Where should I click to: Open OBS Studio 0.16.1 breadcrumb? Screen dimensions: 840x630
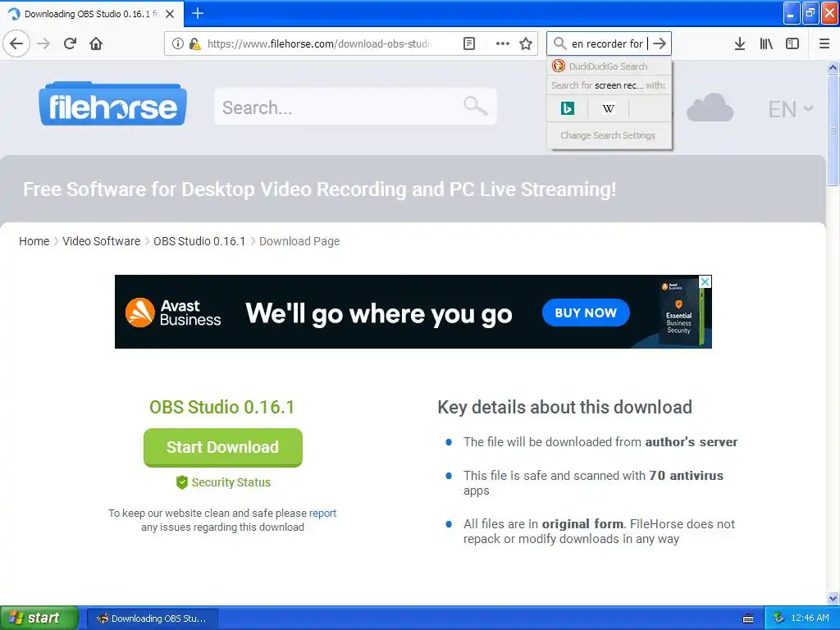(x=199, y=241)
